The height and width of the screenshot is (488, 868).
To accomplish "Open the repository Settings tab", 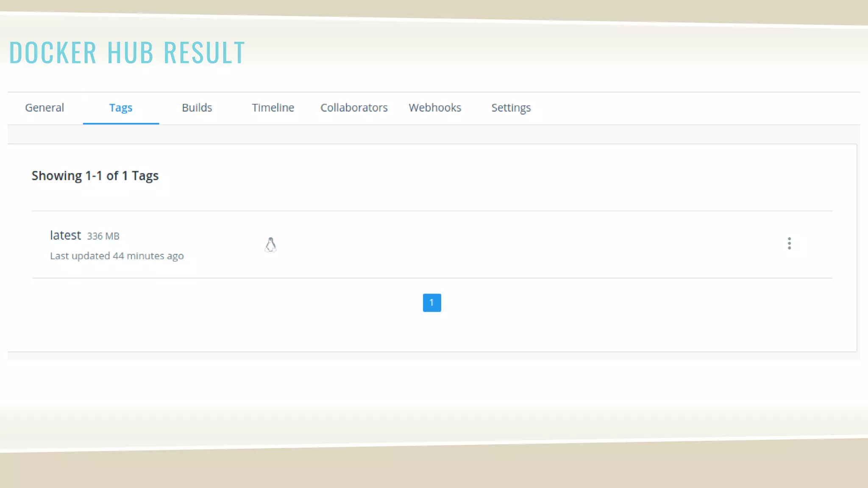I will (511, 108).
